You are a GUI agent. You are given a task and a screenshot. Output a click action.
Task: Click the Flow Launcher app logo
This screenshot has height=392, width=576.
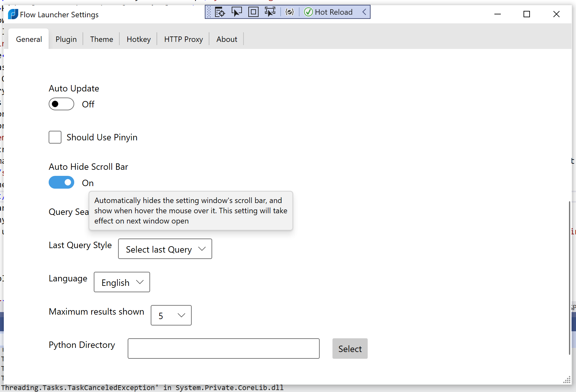[13, 14]
